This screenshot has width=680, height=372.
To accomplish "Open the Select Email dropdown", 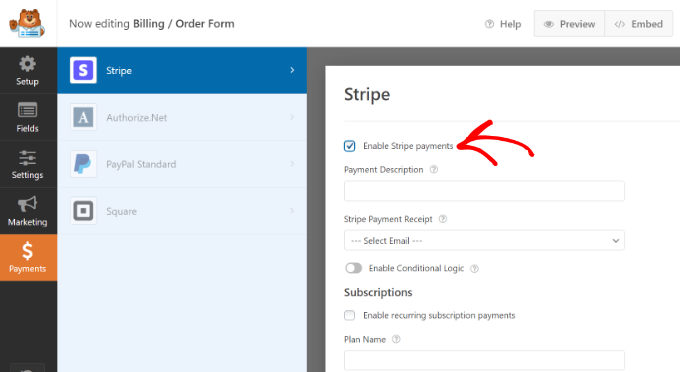I will [x=484, y=241].
